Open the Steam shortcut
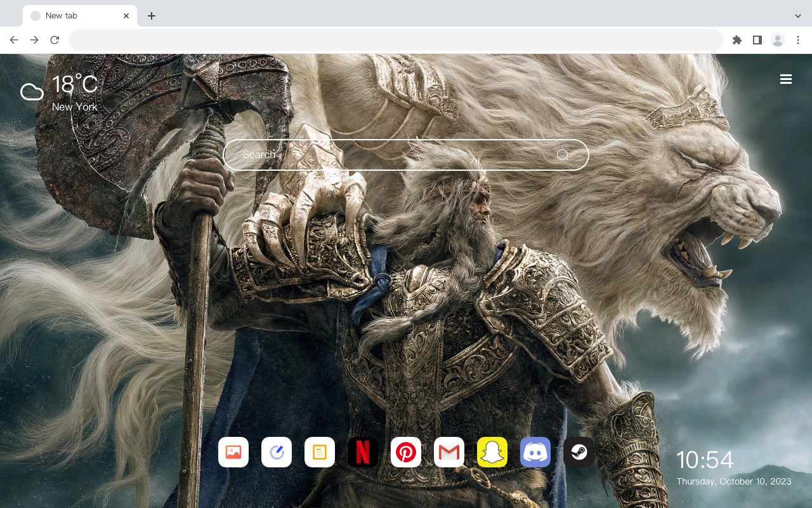The width and height of the screenshot is (812, 508). click(579, 452)
